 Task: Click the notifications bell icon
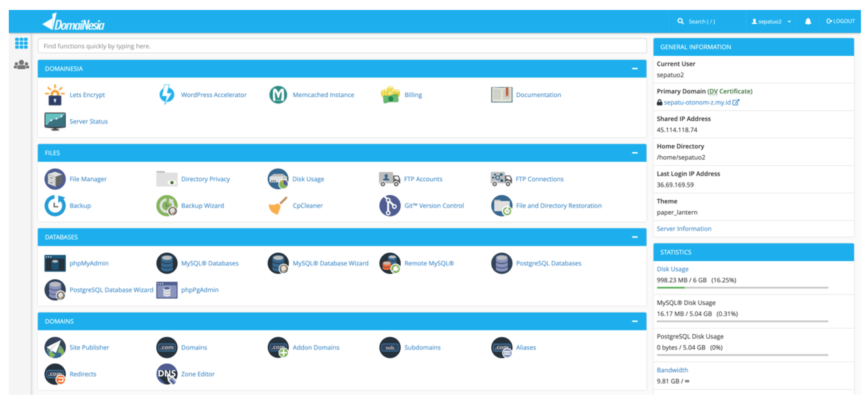tap(808, 22)
